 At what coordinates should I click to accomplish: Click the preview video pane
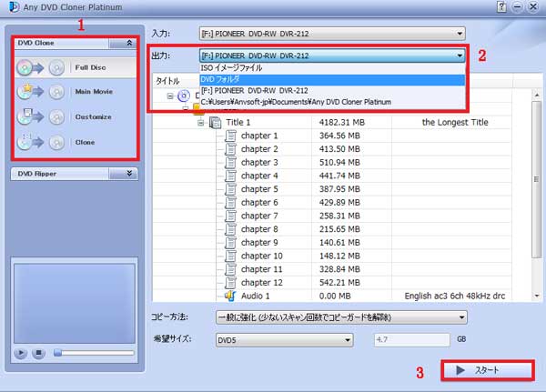(x=75, y=304)
